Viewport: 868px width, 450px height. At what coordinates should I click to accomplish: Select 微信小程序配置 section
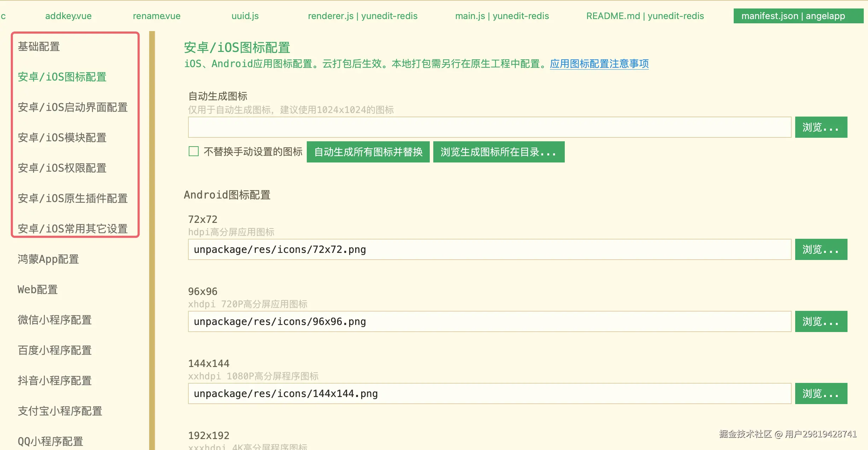point(55,320)
